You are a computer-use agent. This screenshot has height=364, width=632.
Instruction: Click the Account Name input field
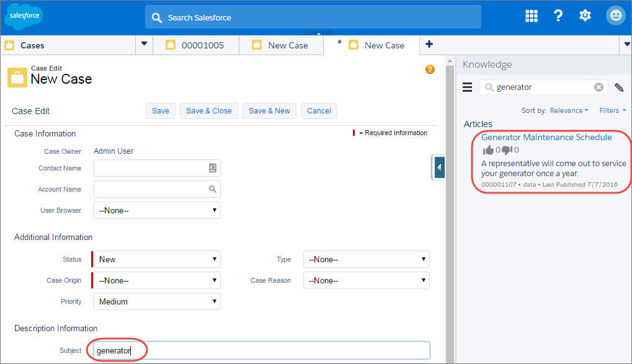(x=157, y=189)
